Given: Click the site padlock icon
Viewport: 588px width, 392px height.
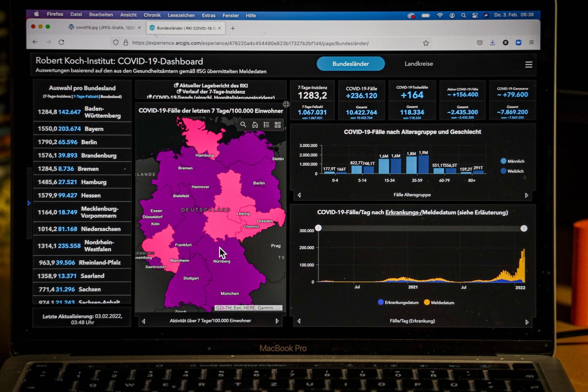Looking at the screenshot, I should click(x=126, y=42).
